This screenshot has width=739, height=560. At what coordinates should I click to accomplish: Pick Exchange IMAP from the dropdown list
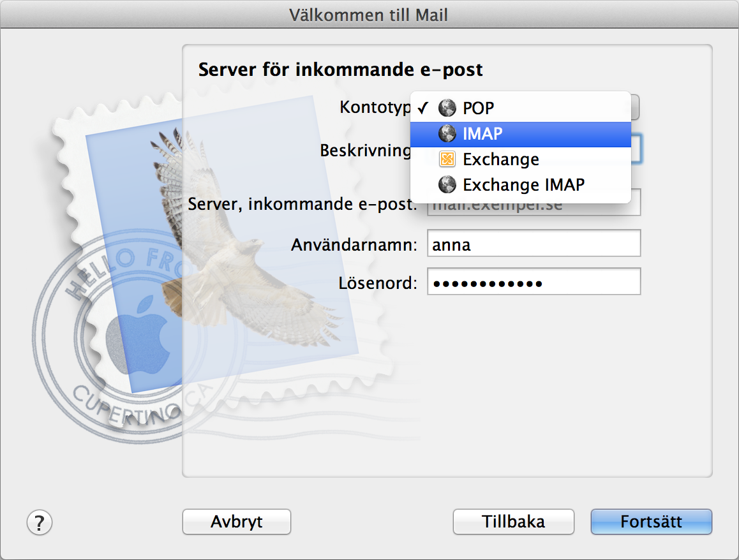[x=520, y=185]
